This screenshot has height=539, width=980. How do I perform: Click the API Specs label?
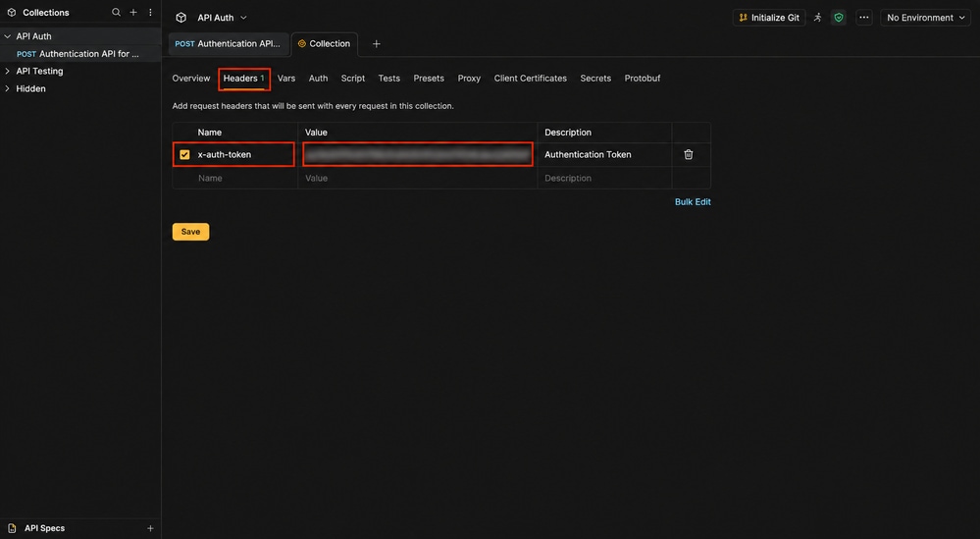click(44, 528)
